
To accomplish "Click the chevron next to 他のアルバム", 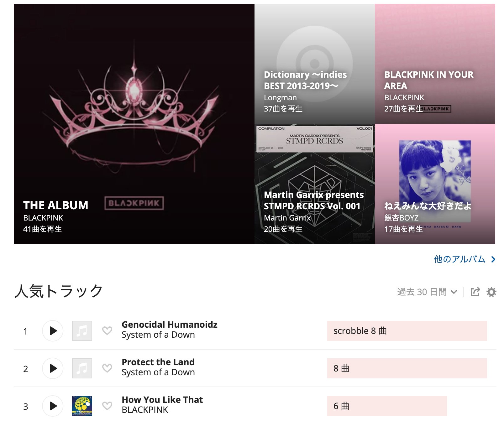I will click(x=493, y=259).
